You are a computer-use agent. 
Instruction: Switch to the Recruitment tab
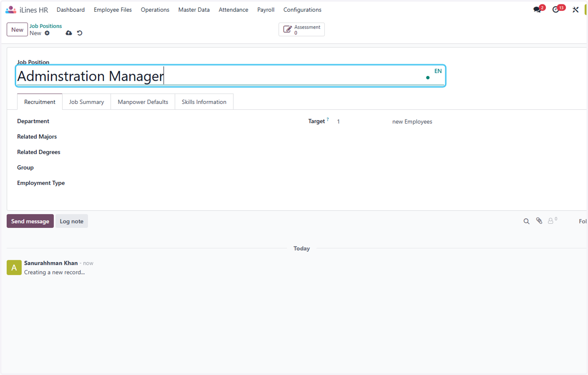point(40,102)
